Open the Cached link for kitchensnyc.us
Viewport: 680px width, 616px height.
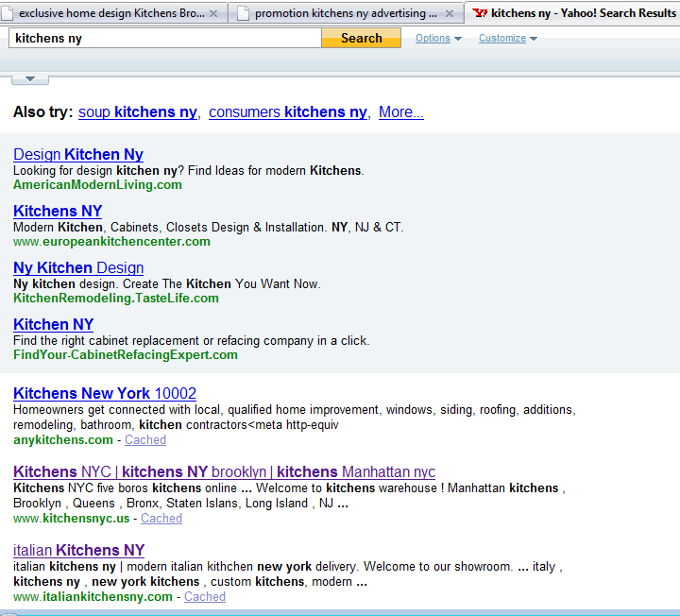[x=161, y=519]
